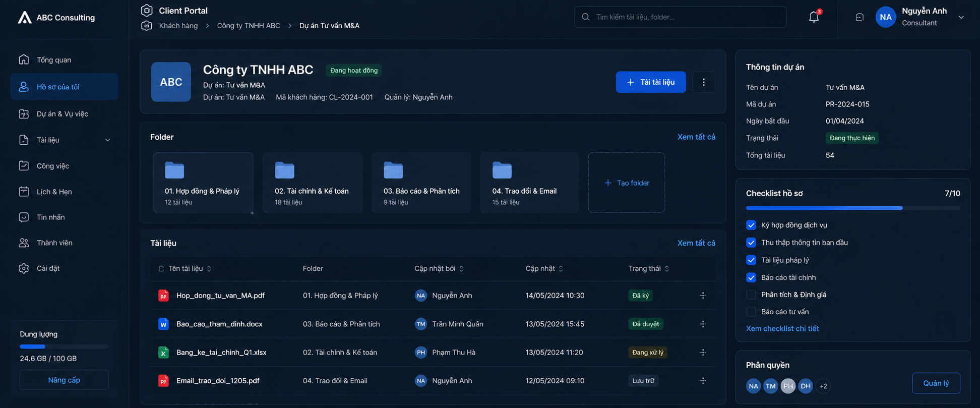This screenshot has width=980, height=408.
Task: Click breadcrumb Công ty TNHH ABC
Action: (249, 26)
